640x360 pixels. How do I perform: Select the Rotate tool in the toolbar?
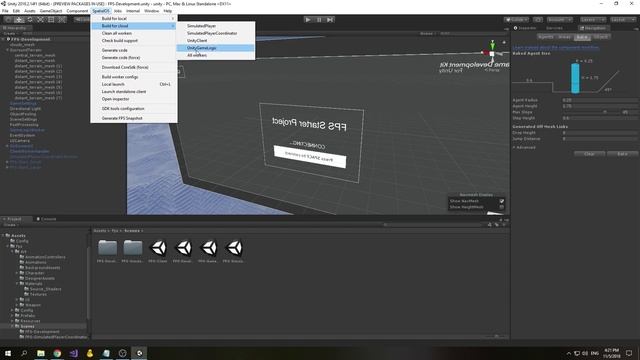point(29,19)
